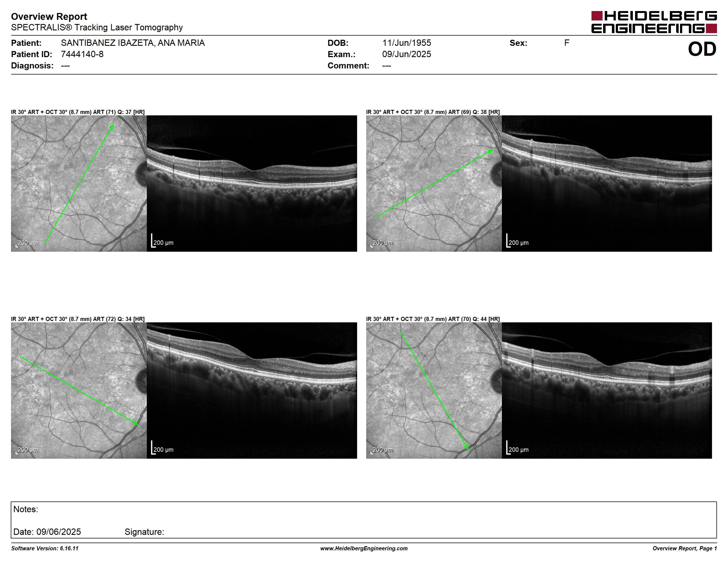Click the Comment label
This screenshot has width=728, height=563.
348,65
